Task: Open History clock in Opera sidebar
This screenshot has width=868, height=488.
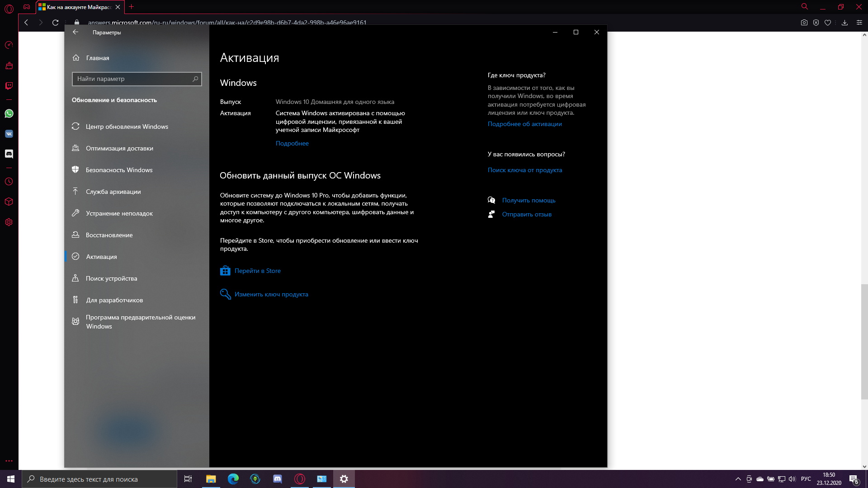Action: pyautogui.click(x=9, y=182)
